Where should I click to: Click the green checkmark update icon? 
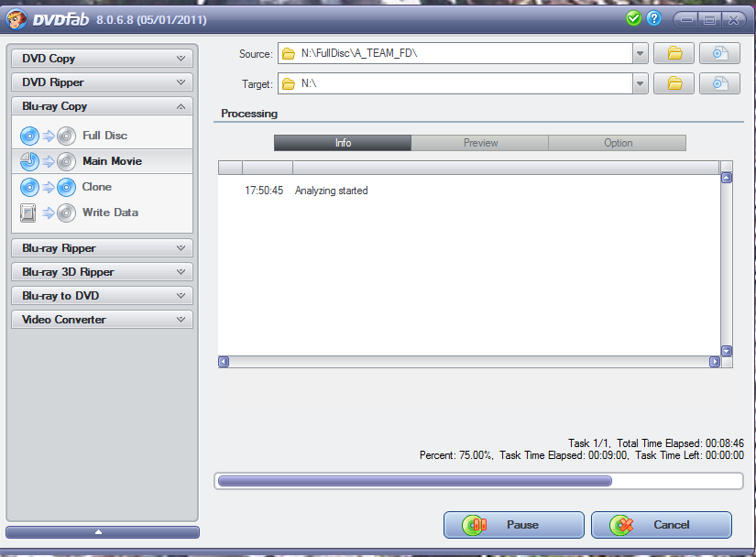coord(633,19)
